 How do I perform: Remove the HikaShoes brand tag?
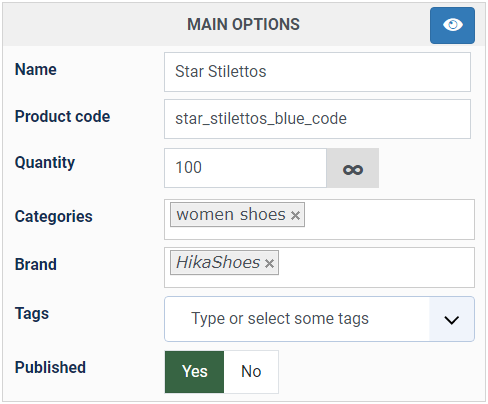[269, 263]
